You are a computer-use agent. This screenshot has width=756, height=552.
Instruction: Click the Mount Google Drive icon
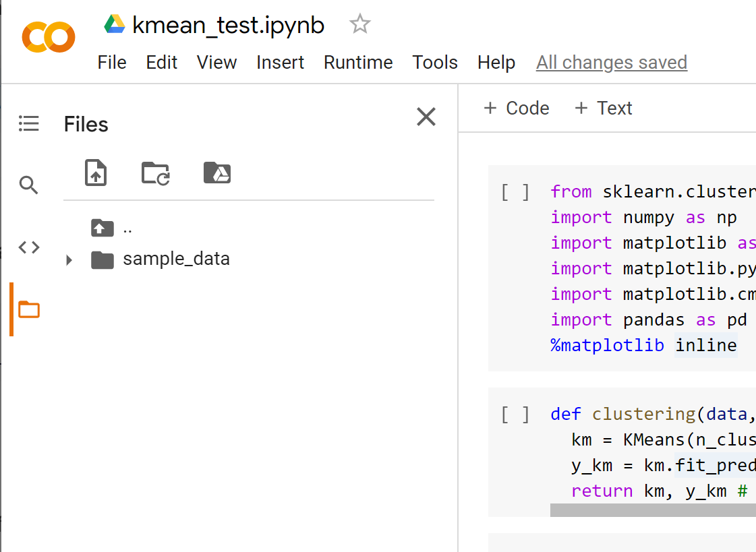(x=217, y=173)
